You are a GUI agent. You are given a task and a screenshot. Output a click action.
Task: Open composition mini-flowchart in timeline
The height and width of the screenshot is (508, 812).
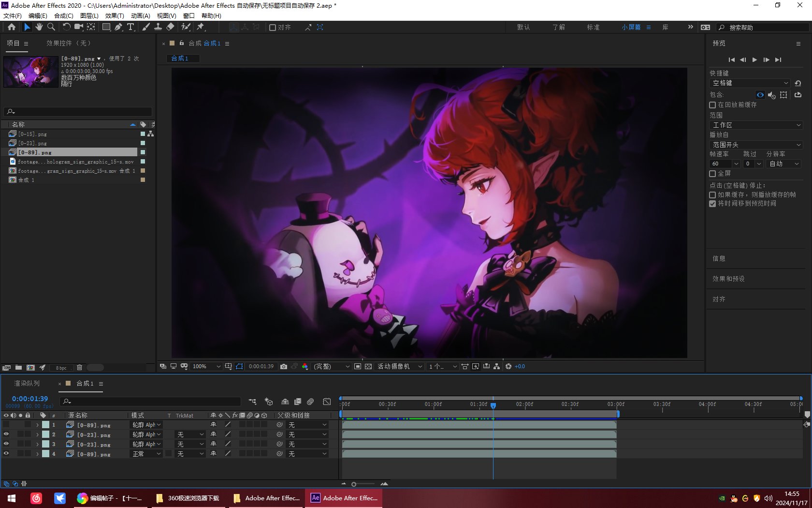tap(252, 402)
